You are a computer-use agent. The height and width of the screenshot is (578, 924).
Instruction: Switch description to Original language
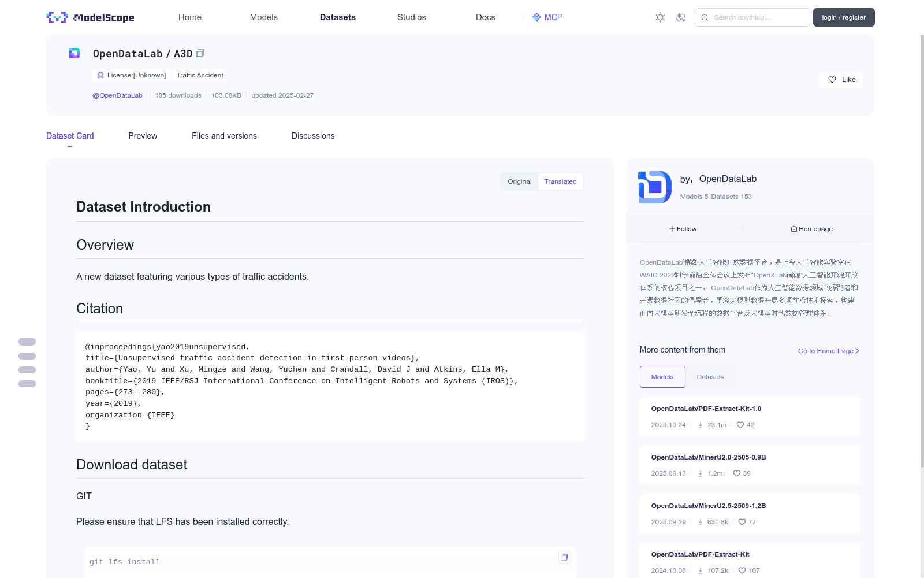pyautogui.click(x=519, y=181)
